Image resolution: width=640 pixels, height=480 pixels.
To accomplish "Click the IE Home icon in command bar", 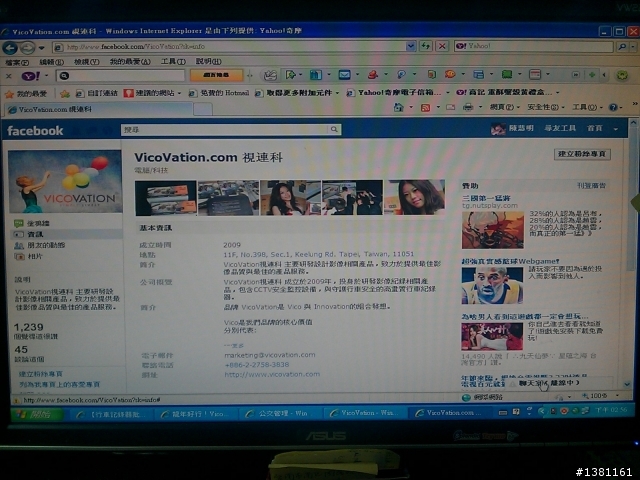I will (x=398, y=107).
